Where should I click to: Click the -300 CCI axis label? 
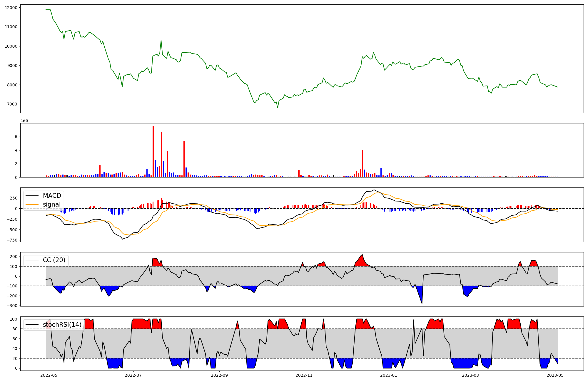click(12, 306)
